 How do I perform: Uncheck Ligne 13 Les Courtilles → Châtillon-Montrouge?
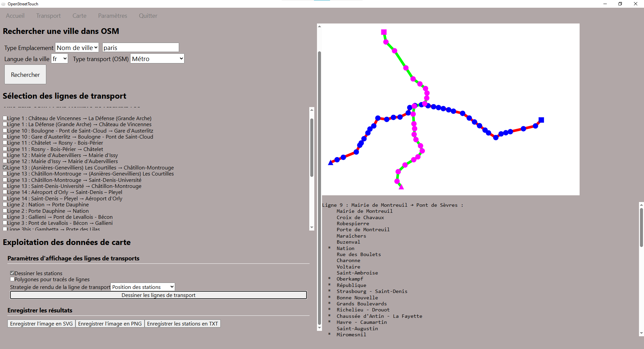(5, 167)
